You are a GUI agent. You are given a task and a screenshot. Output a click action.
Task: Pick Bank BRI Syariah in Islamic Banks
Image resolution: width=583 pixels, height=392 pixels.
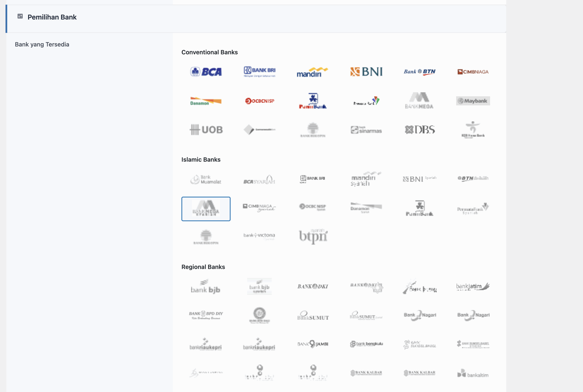coord(313,179)
